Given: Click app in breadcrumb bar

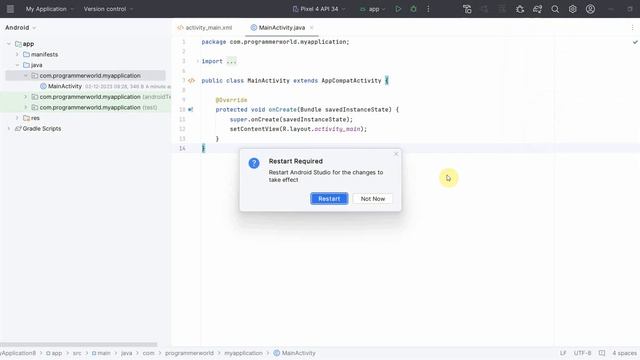Looking at the screenshot, I should (54, 353).
